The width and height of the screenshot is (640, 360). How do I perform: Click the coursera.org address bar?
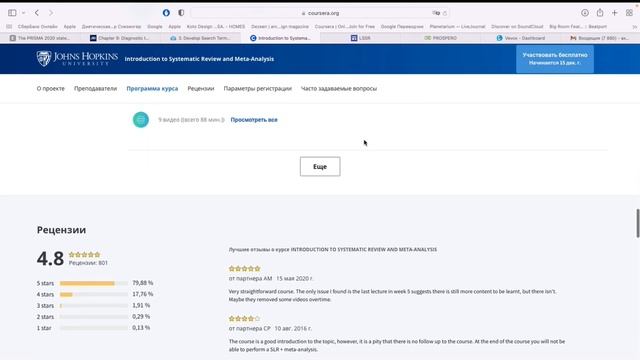[x=320, y=13]
